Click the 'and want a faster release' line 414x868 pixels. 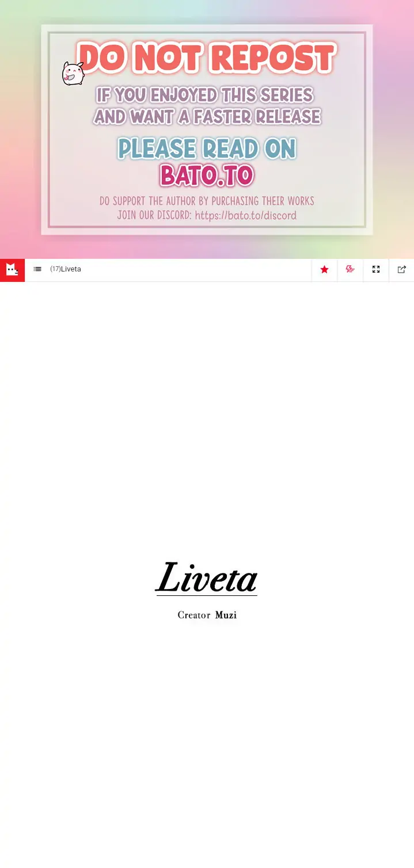pos(207,117)
